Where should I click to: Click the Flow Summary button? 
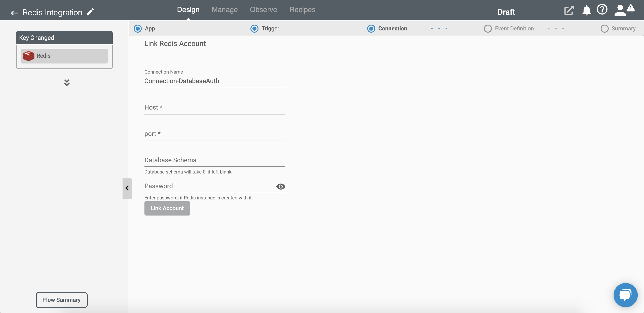62,300
